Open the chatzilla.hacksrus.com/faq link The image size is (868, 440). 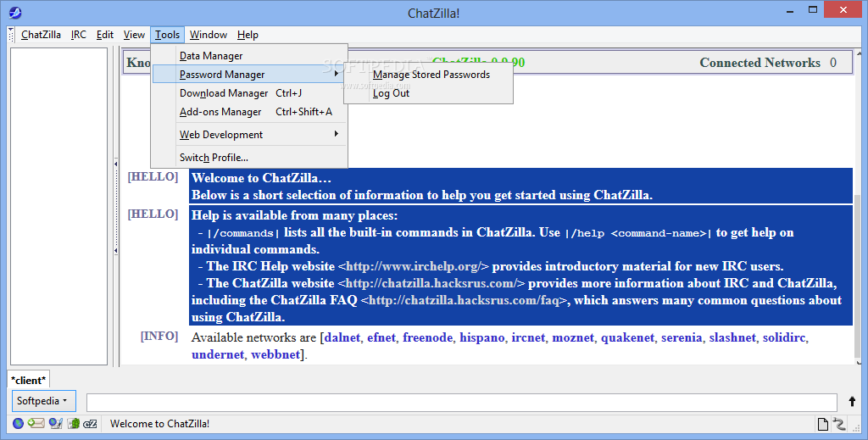coord(464,300)
